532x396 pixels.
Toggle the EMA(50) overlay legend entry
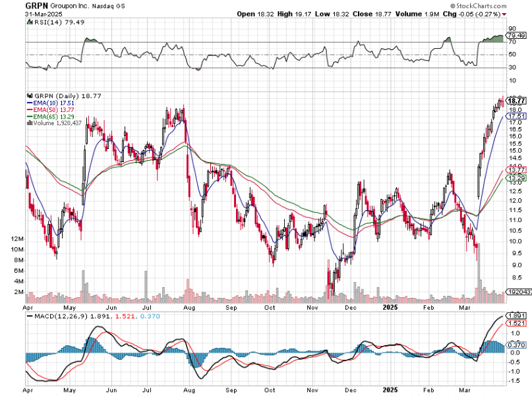pos(45,109)
